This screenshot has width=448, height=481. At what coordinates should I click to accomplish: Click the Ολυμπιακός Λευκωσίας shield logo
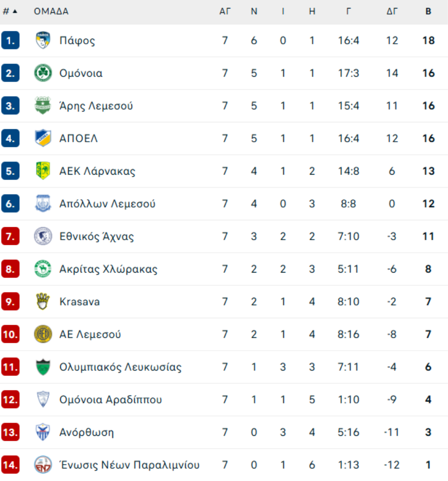coord(43,367)
